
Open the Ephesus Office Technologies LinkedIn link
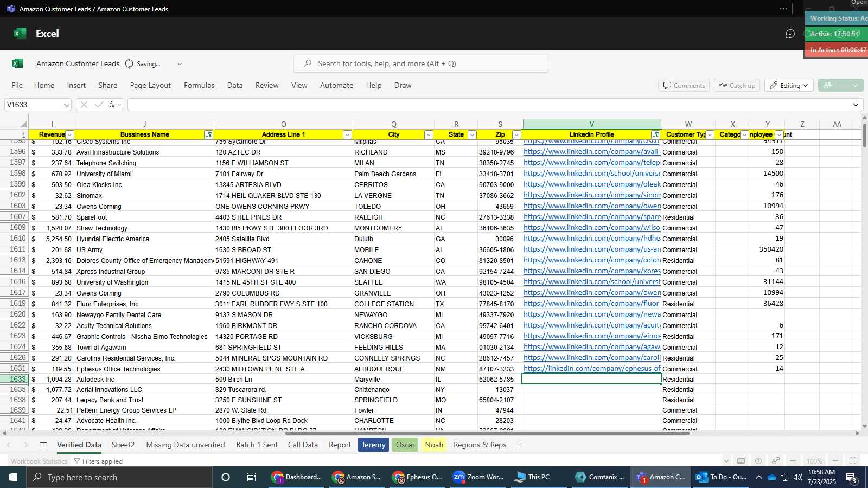point(592,368)
